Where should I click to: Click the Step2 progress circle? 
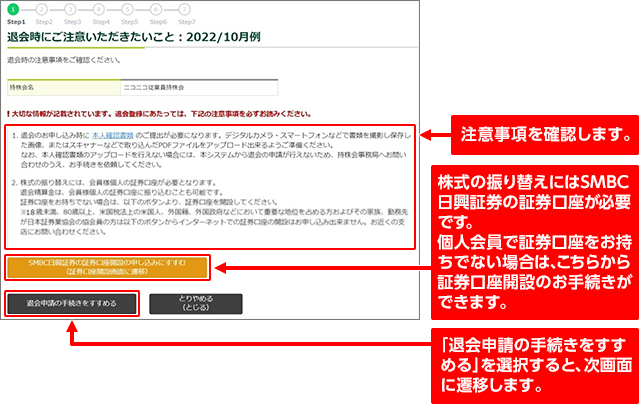tap(42, 9)
